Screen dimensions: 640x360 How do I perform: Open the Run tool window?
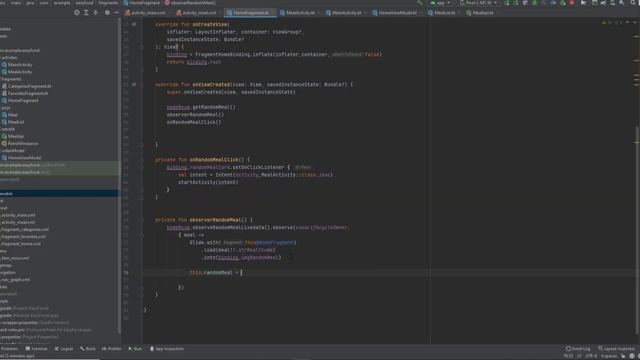[135, 349]
